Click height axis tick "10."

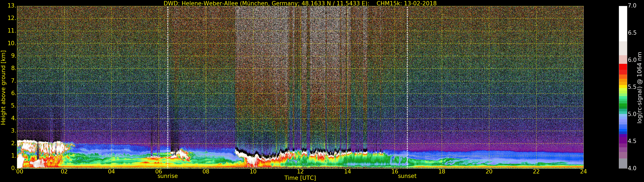[12, 43]
